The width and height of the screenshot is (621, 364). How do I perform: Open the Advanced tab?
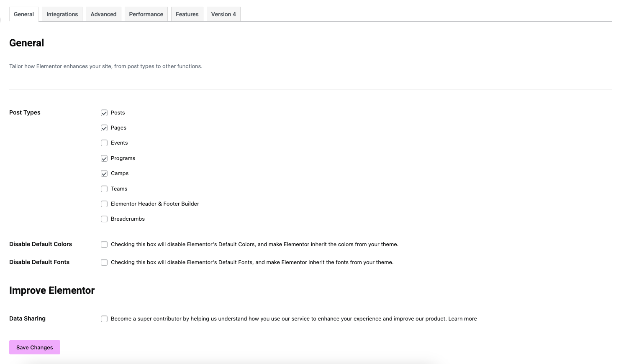click(x=103, y=14)
